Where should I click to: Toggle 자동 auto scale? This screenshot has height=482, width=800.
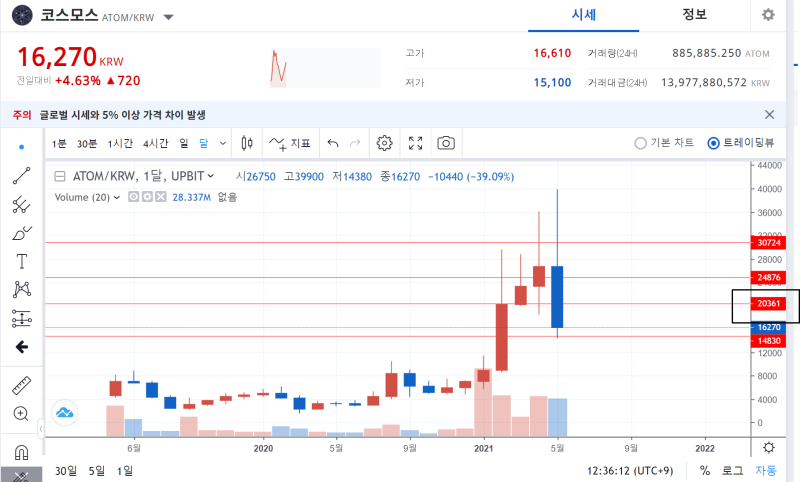[766, 470]
